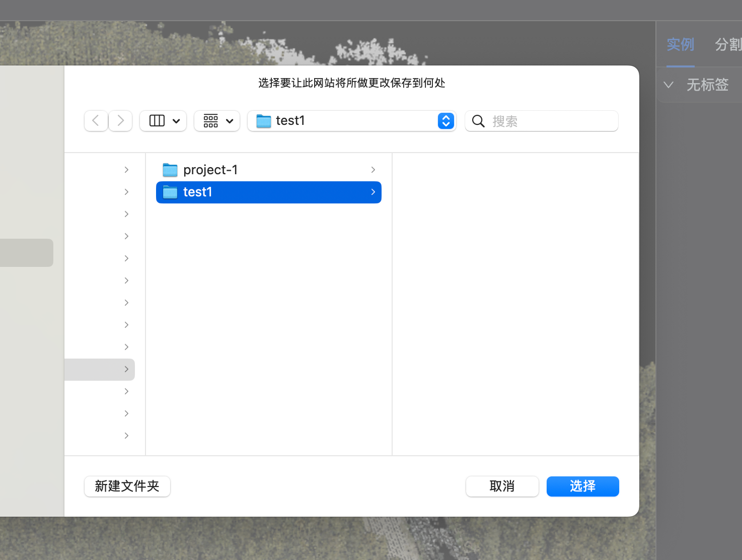Click the forward navigation arrow
Viewport: 742px width, 560px height.
click(120, 121)
